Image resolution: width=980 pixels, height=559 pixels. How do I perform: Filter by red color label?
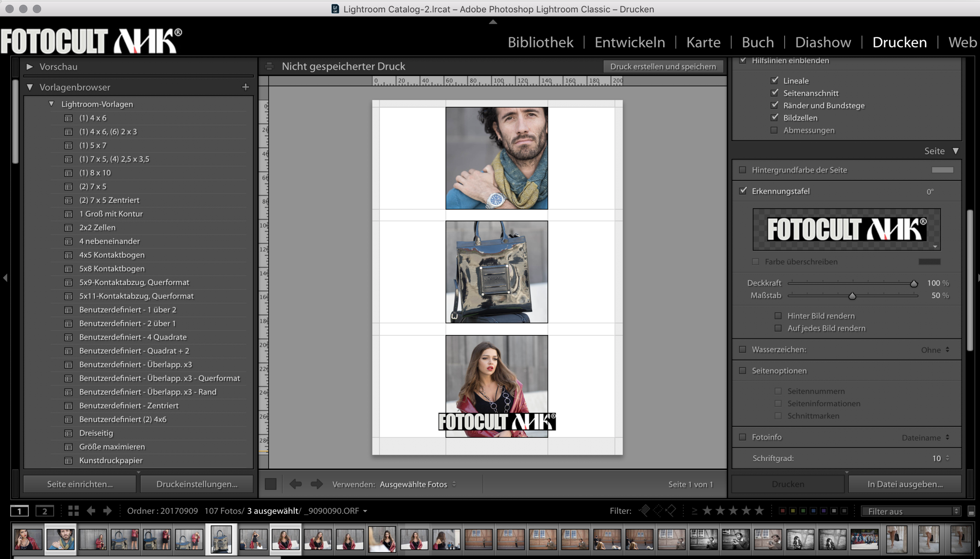782,511
